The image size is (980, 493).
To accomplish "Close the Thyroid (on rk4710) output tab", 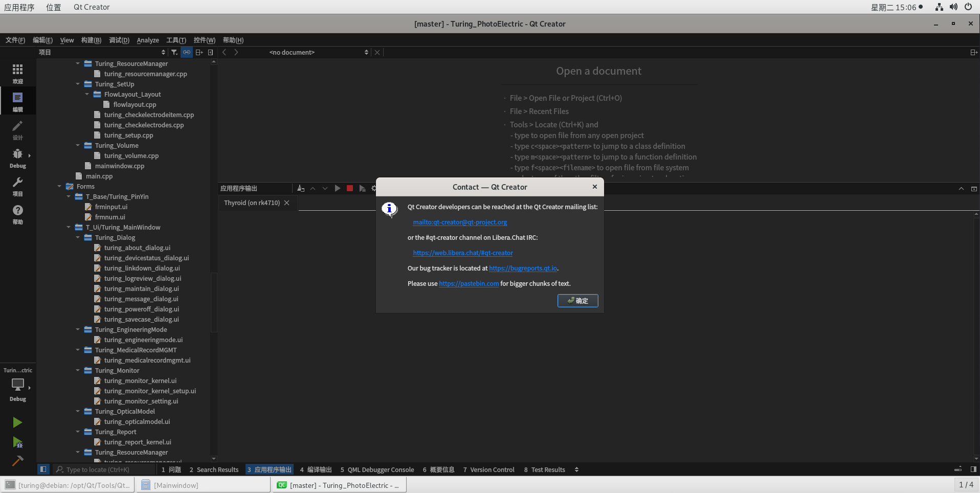I will coord(287,203).
